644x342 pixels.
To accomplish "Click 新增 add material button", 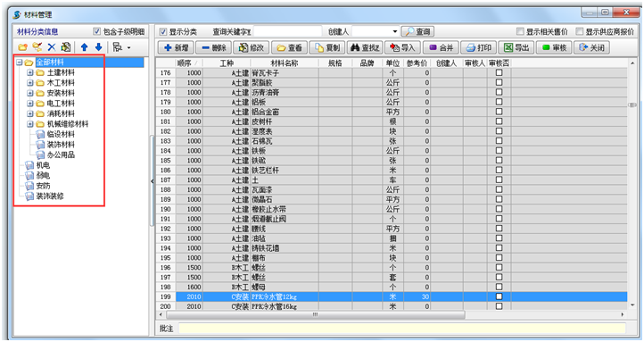I will click(176, 47).
